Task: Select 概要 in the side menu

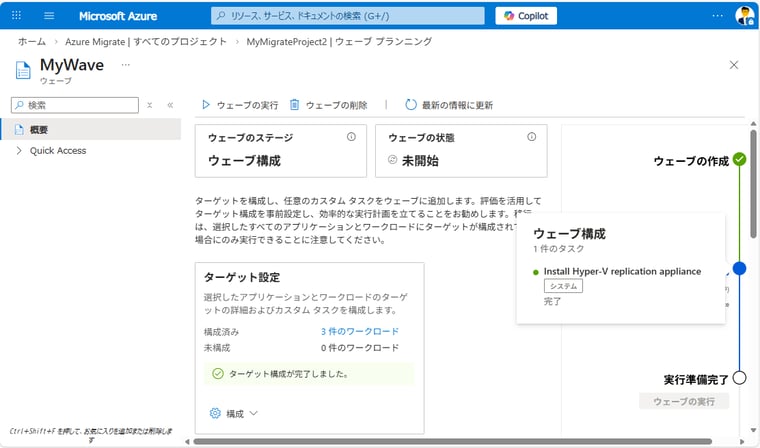Action: (91, 129)
